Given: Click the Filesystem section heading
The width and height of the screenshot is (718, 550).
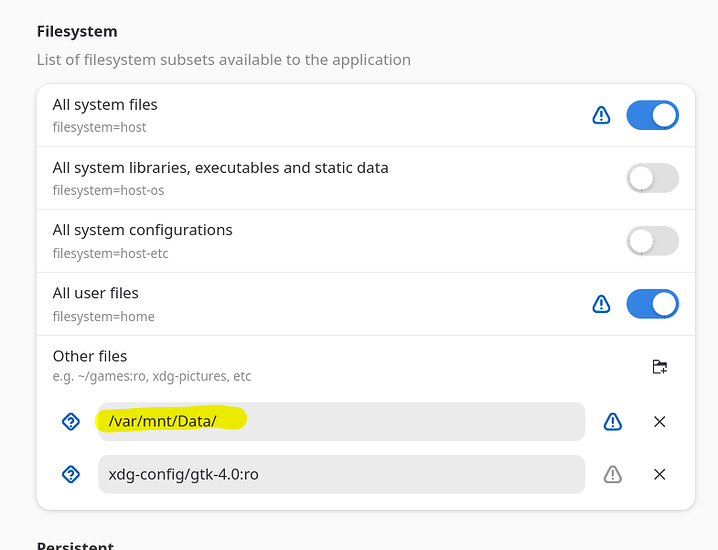Looking at the screenshot, I should pyautogui.click(x=77, y=31).
